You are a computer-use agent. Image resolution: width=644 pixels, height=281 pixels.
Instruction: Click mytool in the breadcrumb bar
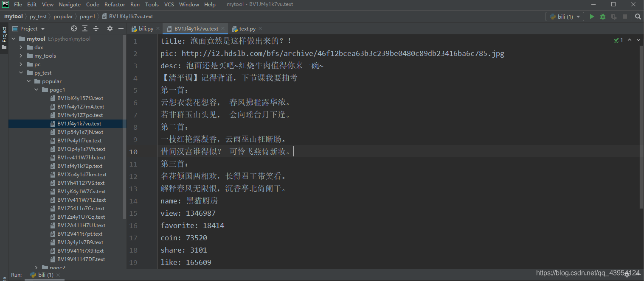pos(14,17)
